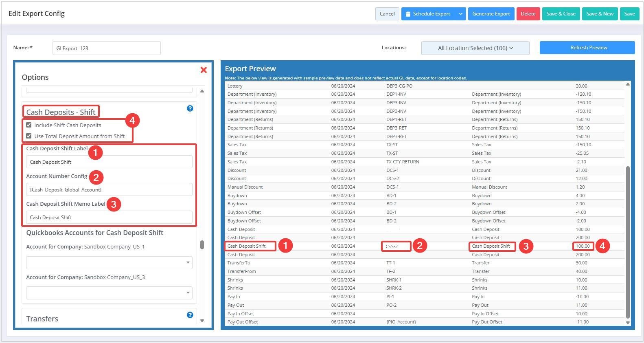
Task: Click the Account Number Config input field
Action: point(109,189)
